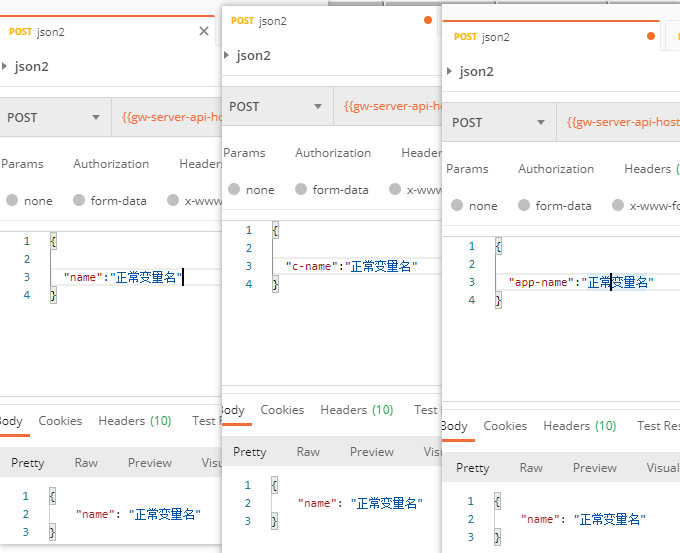Open Authorization tab in middle window
This screenshot has width=680, height=553.
coord(333,153)
